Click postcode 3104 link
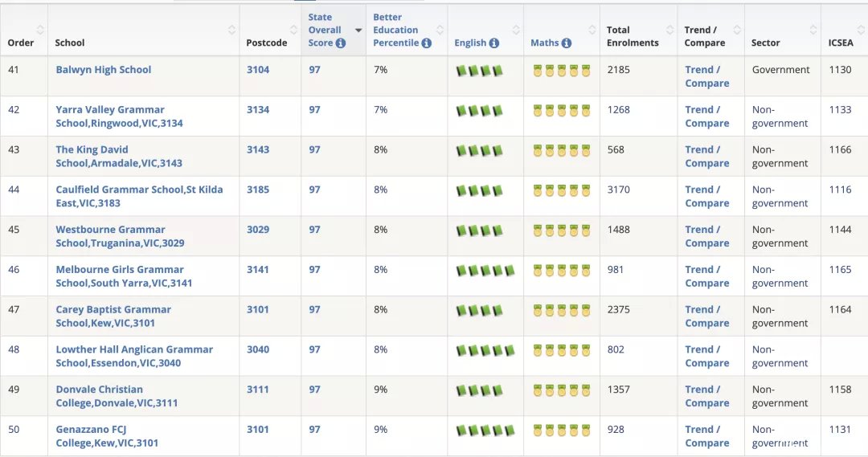This screenshot has height=457, width=868. pos(258,70)
